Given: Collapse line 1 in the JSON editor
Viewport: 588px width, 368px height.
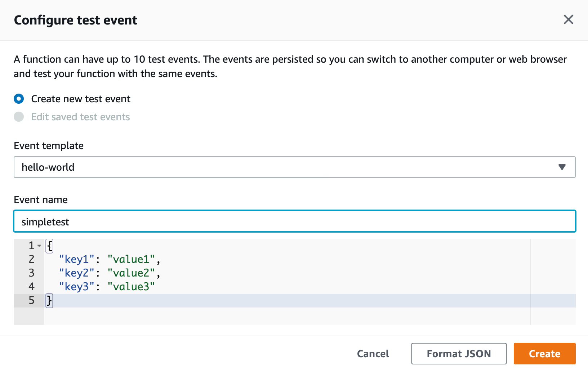Looking at the screenshot, I should 39,246.
